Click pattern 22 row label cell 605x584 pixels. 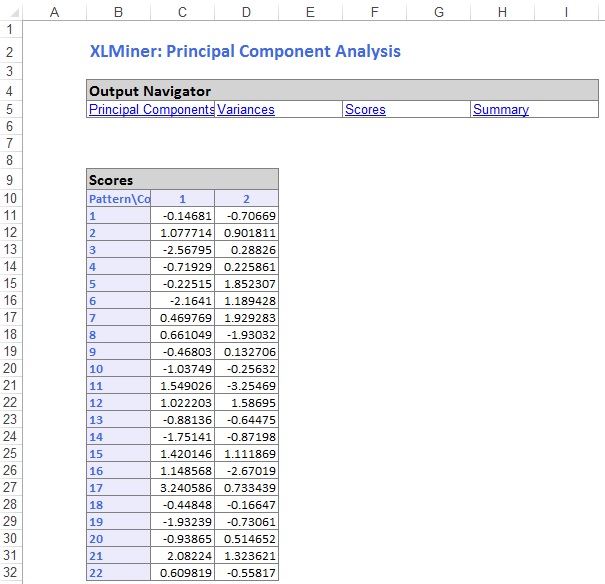(118, 572)
